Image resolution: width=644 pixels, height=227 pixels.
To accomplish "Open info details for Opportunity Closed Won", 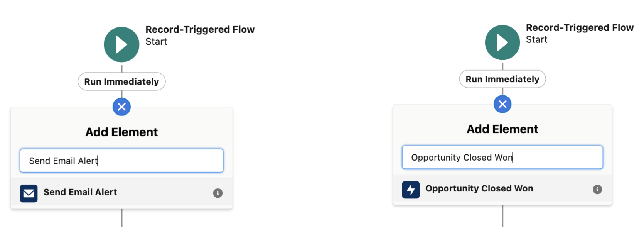I will point(597,189).
